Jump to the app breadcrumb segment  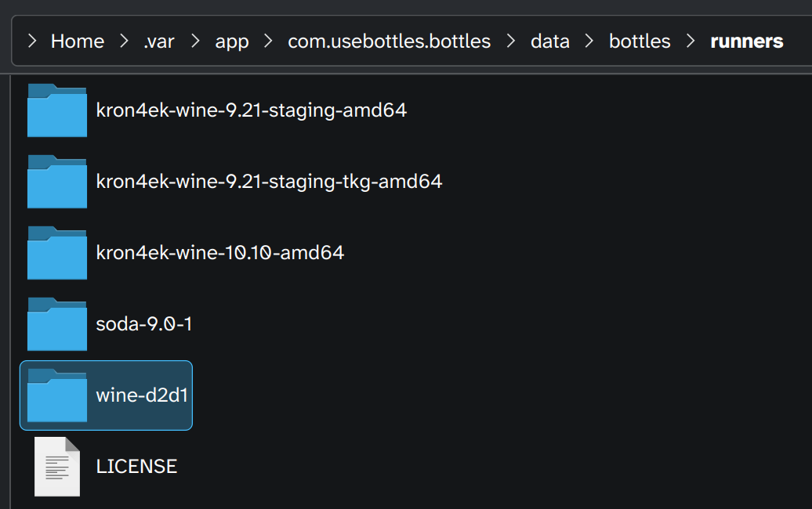point(232,42)
